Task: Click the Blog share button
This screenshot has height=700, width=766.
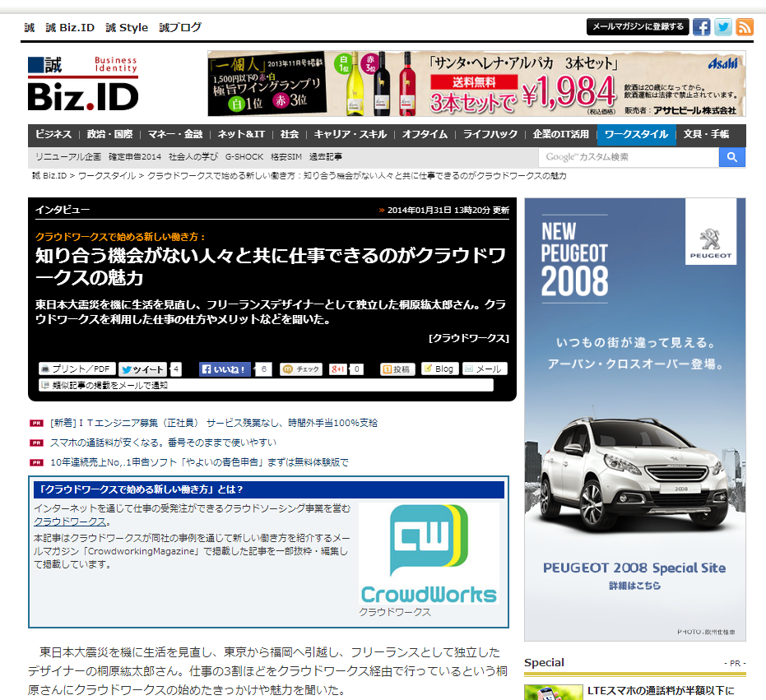Action: pos(439,369)
